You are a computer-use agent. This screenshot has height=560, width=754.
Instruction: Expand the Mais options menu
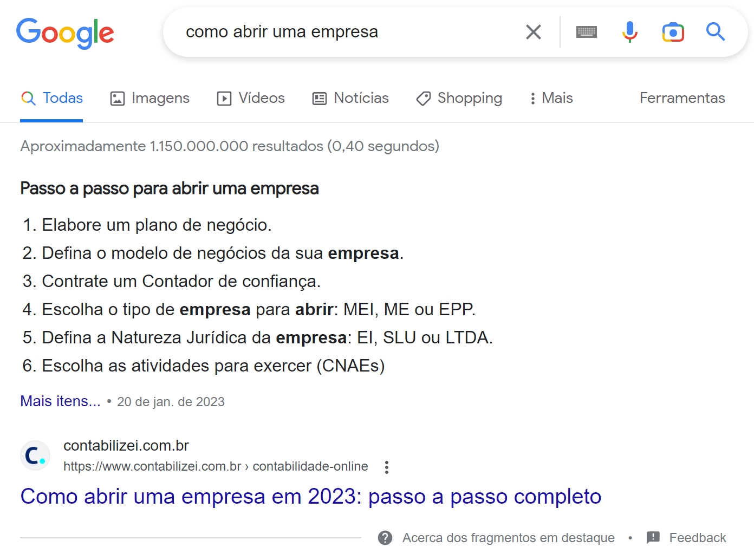(550, 98)
